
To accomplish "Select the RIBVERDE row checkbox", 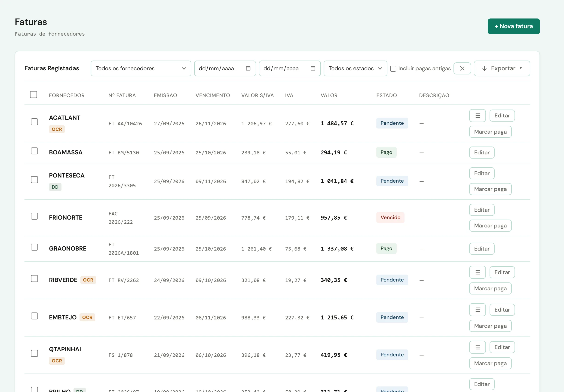I will pyautogui.click(x=34, y=279).
